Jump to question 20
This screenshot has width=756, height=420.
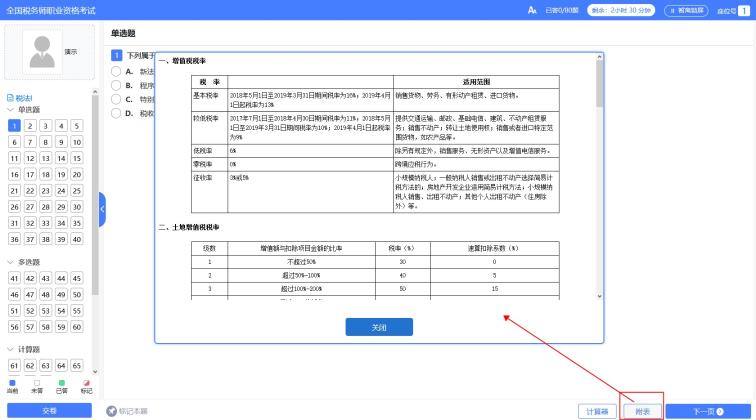click(x=77, y=175)
